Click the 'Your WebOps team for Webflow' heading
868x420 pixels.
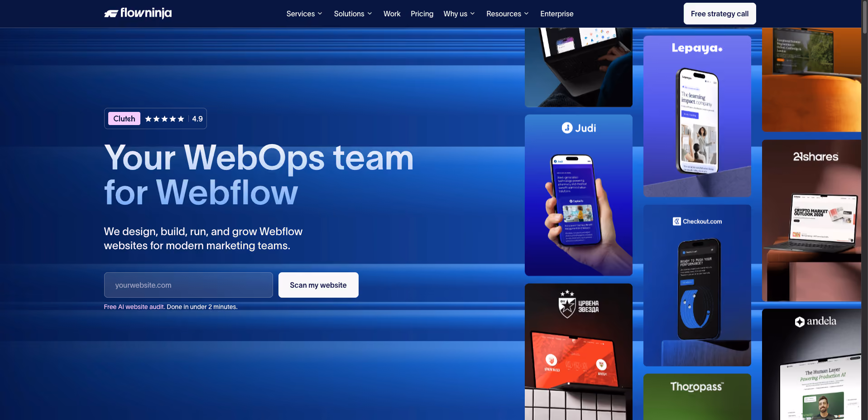tap(259, 175)
